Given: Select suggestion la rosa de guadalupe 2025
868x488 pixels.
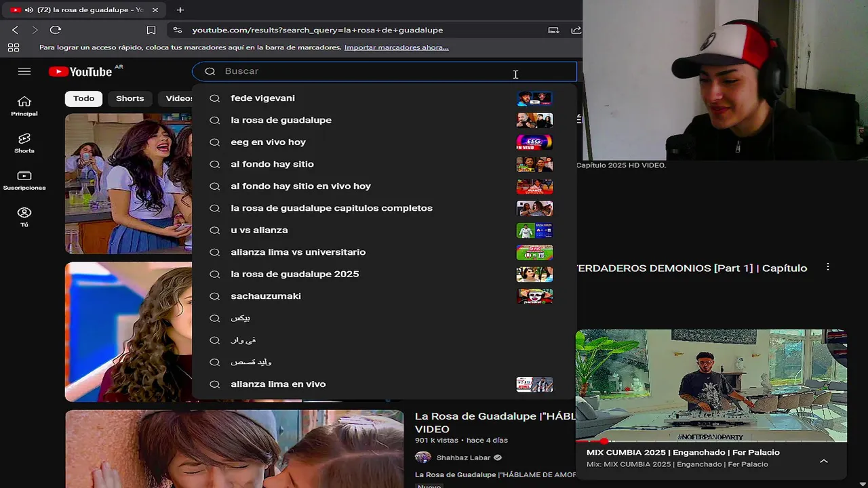Looking at the screenshot, I should tap(384, 274).
